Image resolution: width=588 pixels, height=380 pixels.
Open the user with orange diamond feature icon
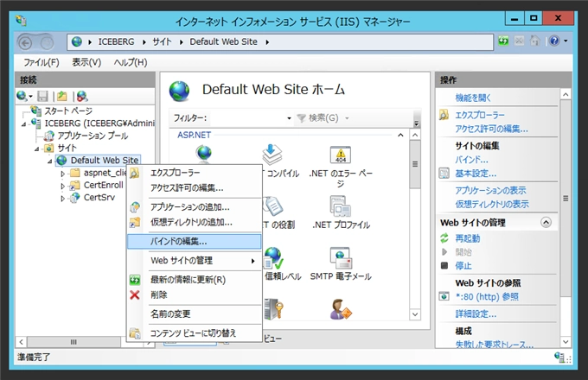coord(341,309)
